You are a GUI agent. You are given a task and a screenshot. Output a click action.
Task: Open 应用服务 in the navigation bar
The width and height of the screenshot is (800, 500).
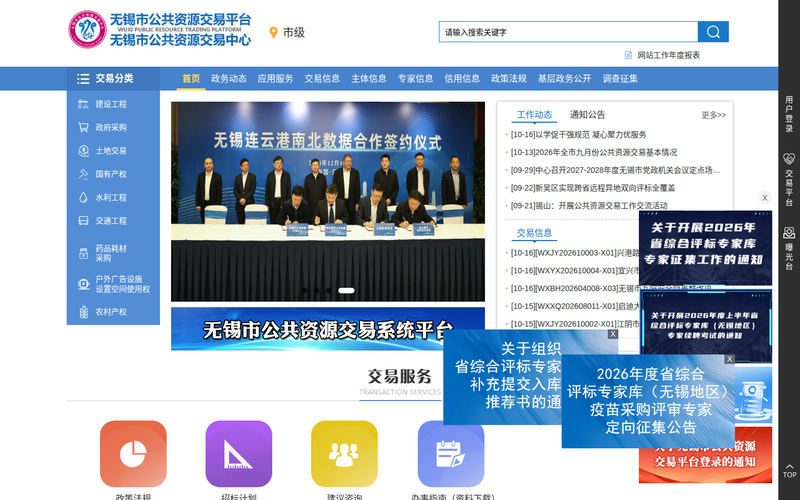point(276,79)
